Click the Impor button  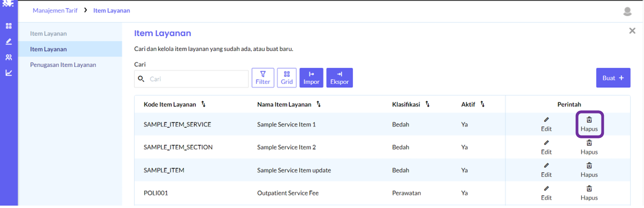pos(311,78)
